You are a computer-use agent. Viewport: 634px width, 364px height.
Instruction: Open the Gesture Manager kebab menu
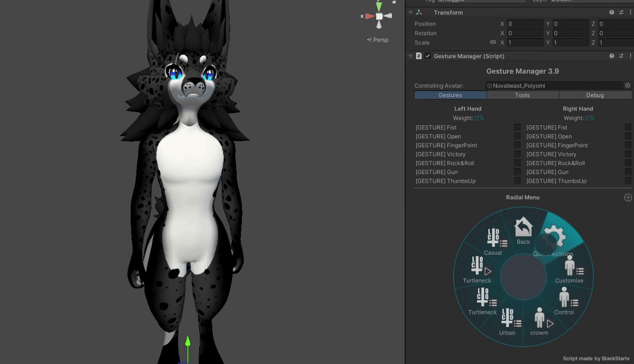click(x=630, y=56)
